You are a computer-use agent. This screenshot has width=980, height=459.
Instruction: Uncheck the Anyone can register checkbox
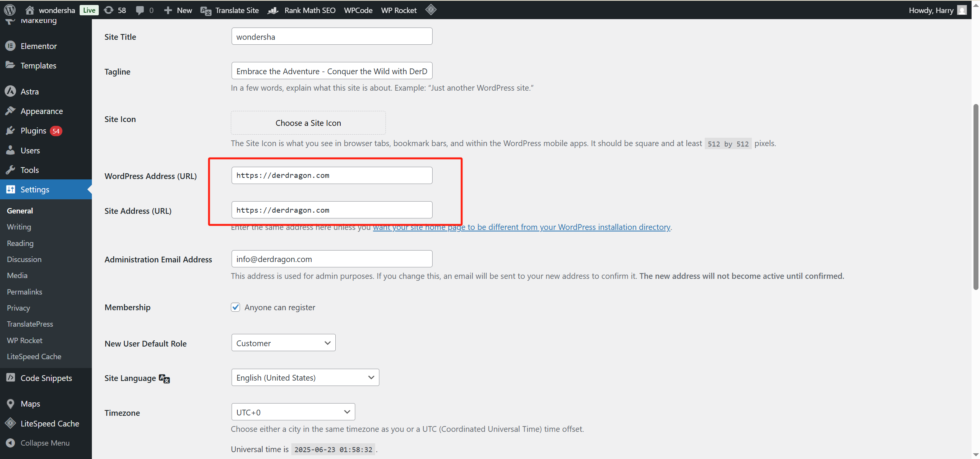point(235,307)
